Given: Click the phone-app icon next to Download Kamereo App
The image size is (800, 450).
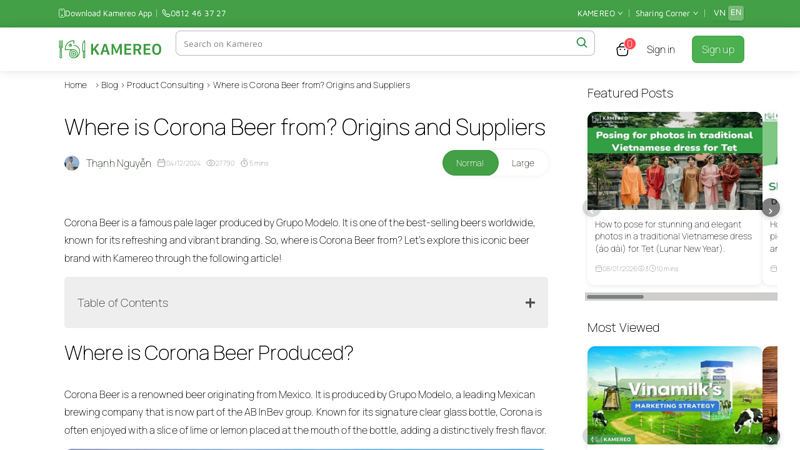Looking at the screenshot, I should point(61,13).
